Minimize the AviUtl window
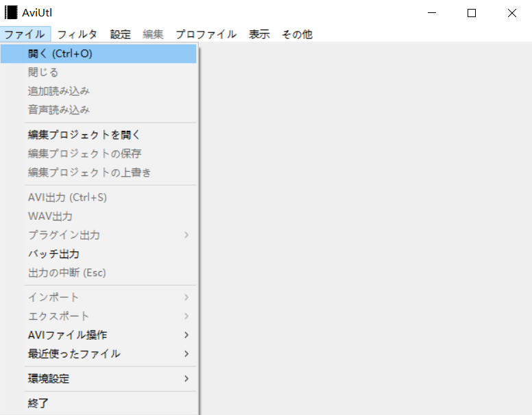 pos(432,13)
